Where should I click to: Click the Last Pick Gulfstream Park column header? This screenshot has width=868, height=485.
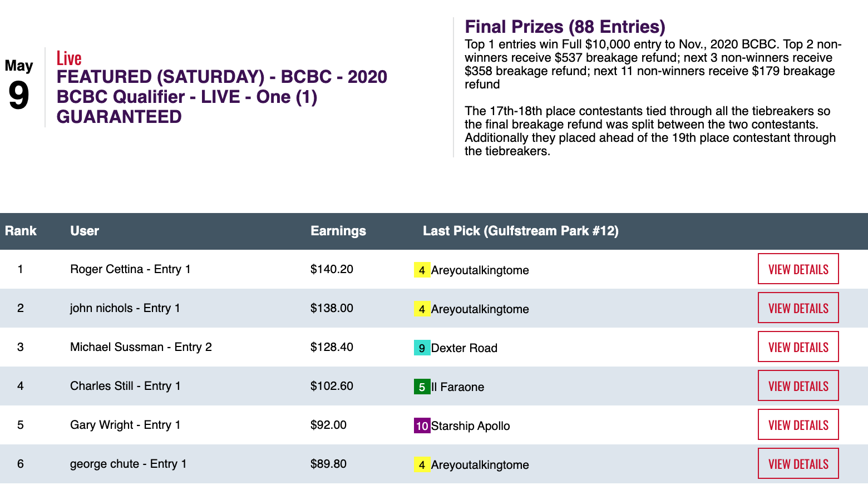pos(520,231)
